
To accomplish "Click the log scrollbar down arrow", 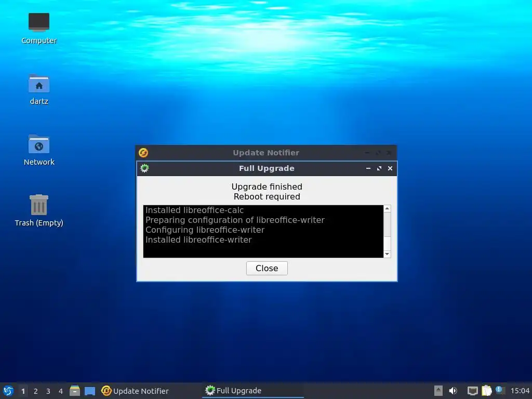I will [387, 254].
